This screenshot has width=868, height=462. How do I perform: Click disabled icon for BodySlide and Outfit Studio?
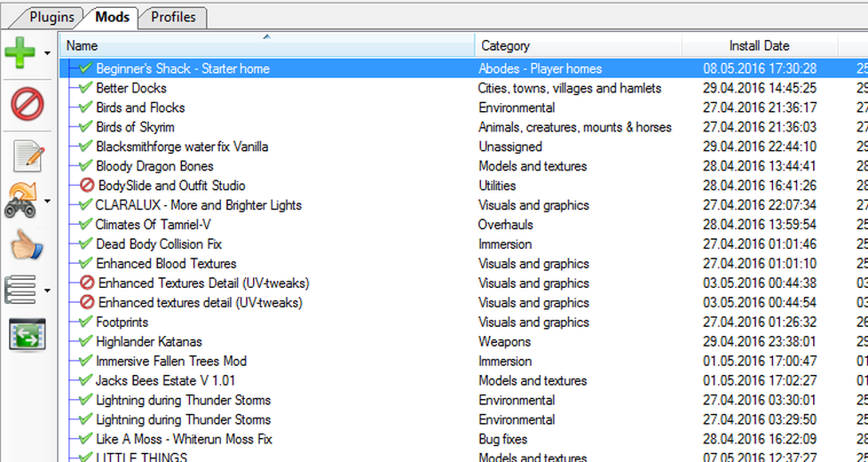tap(87, 185)
